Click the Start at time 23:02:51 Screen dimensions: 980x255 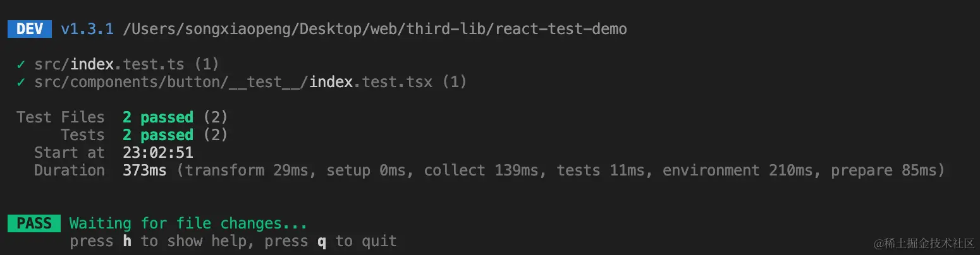158,153
